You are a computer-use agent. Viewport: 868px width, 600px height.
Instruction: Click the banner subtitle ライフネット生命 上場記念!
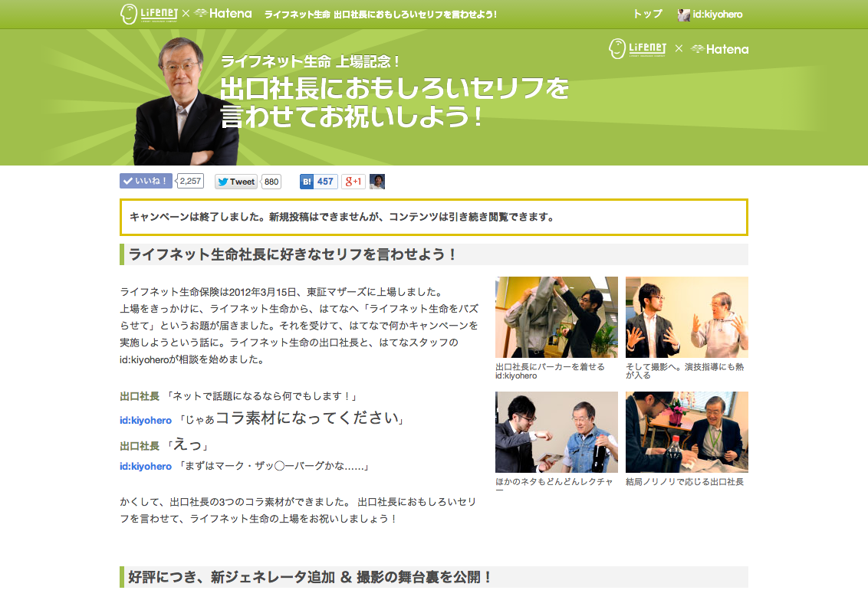point(310,61)
